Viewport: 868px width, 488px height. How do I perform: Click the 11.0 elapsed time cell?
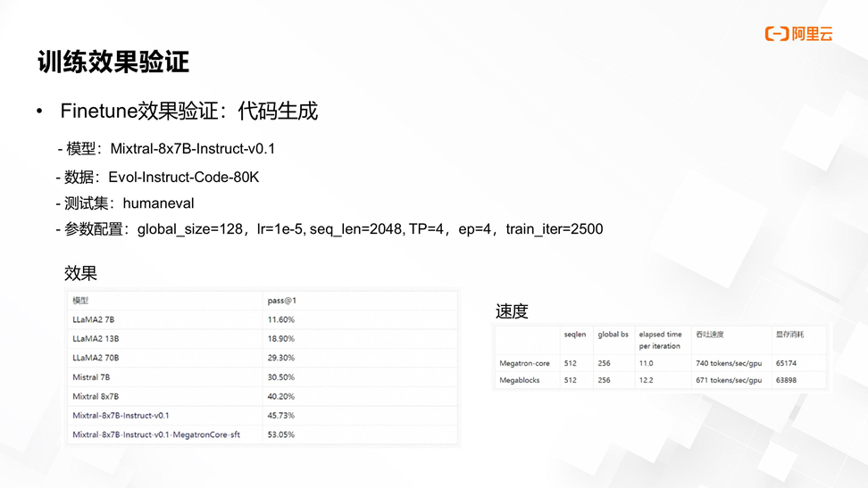pos(646,363)
